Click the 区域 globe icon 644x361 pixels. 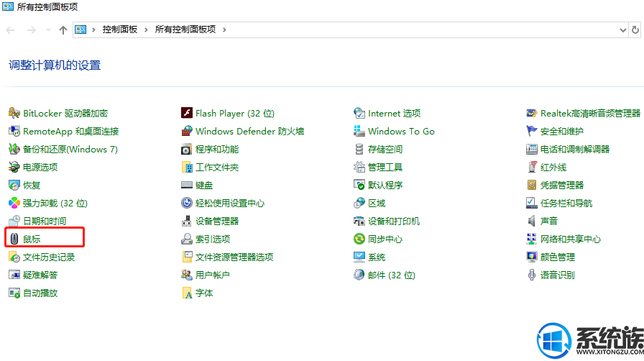(359, 203)
